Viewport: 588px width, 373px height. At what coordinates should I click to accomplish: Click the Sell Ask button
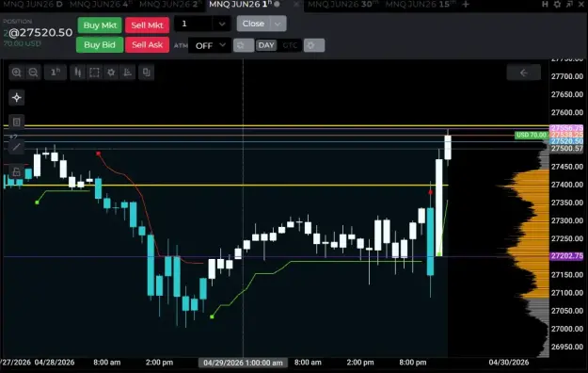click(x=147, y=45)
